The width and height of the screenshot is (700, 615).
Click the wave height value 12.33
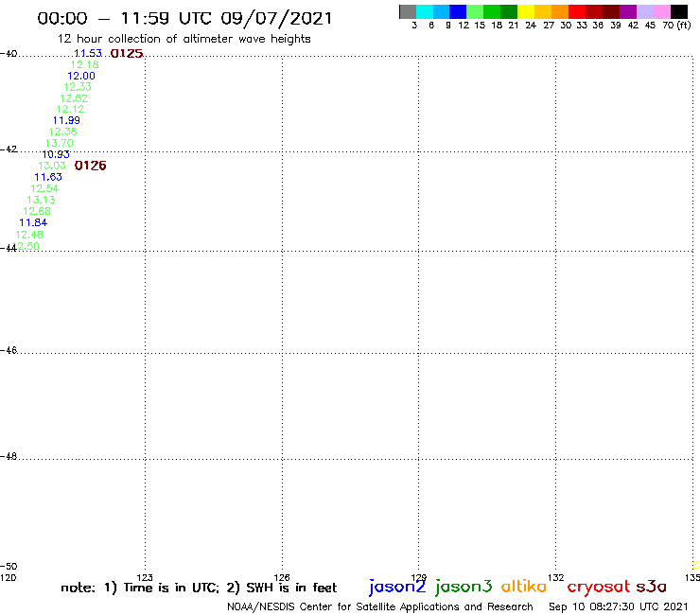(78, 87)
